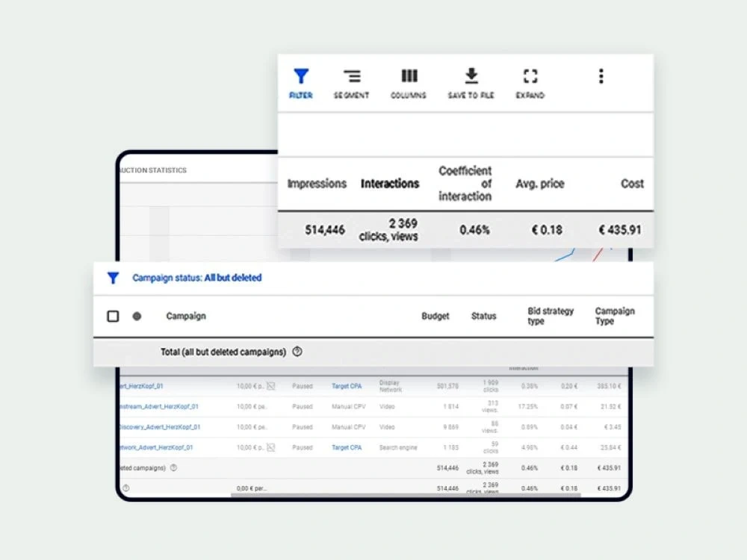The width and height of the screenshot is (747, 560).
Task: Click Manual CPV in the Discovery row
Action: [x=348, y=426]
